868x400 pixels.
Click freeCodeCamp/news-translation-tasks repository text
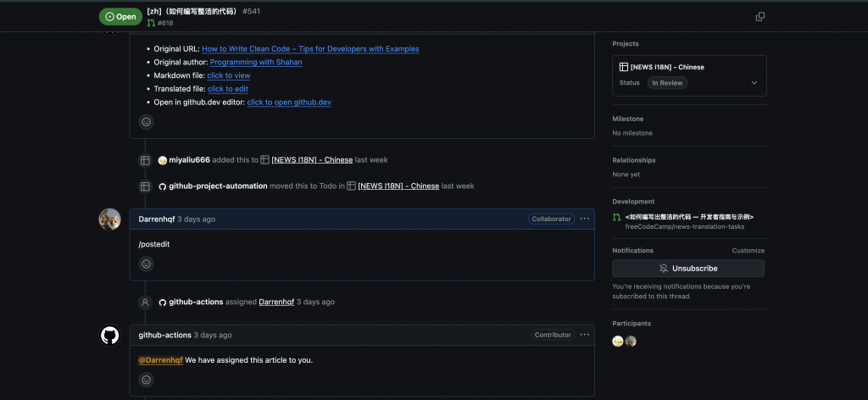(684, 227)
